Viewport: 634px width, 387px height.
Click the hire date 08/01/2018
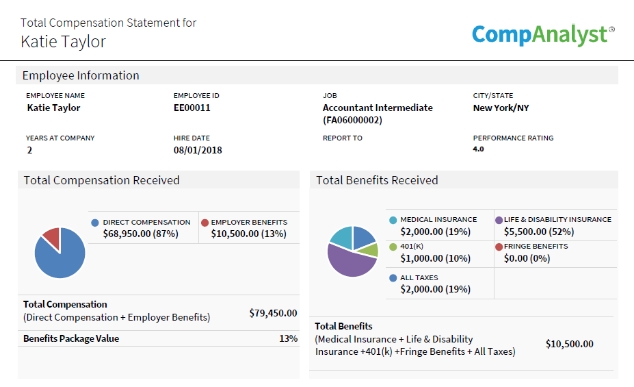198,150
